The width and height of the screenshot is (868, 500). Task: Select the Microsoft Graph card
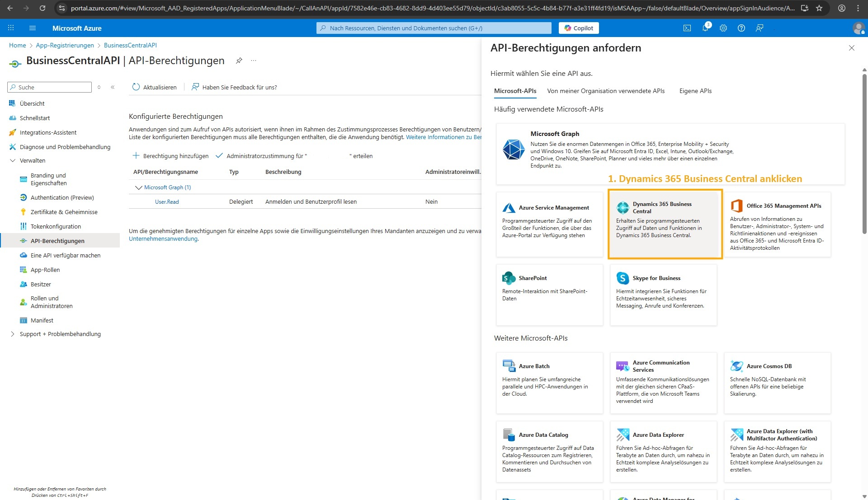coord(670,154)
